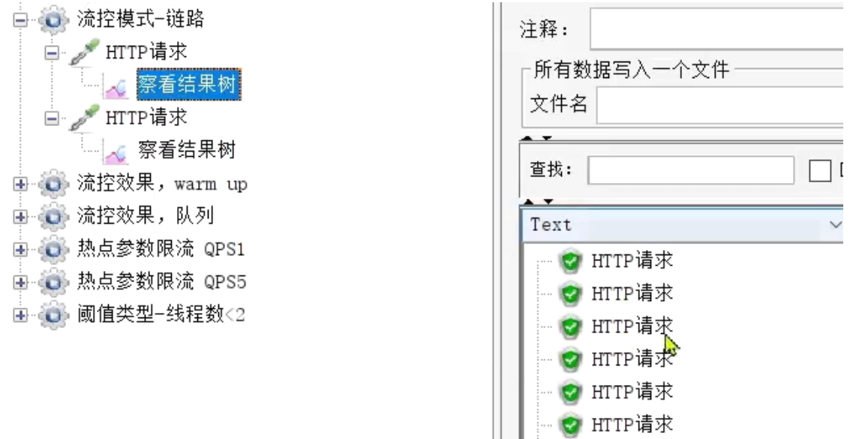Click into the 注释 input field
The height and width of the screenshot is (439, 868).
click(x=716, y=32)
